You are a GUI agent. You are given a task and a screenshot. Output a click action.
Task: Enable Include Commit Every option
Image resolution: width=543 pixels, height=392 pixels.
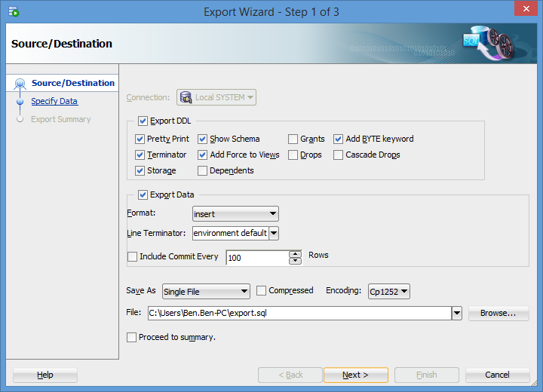coord(133,257)
